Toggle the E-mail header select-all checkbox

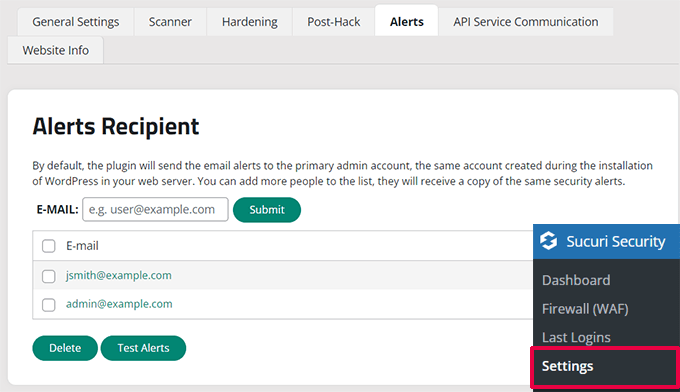coord(49,246)
